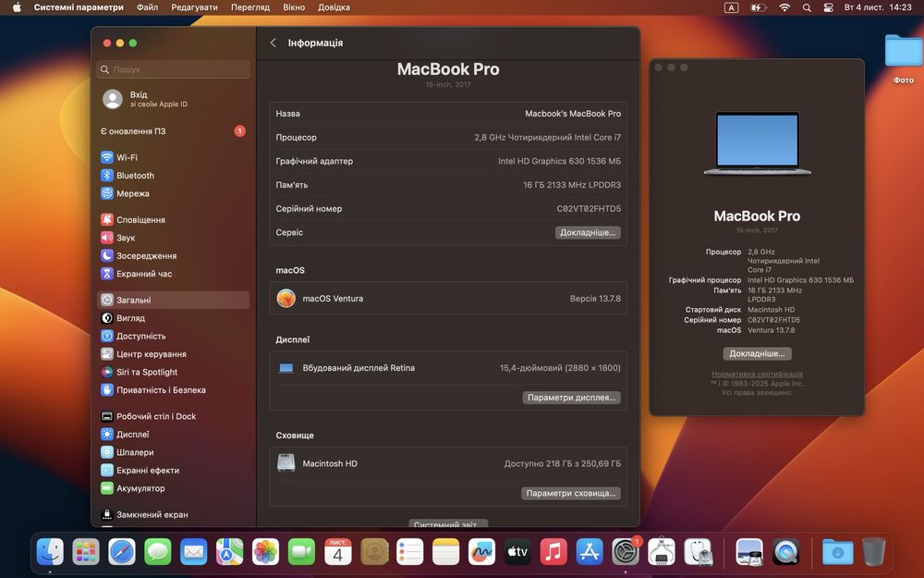
Task: Select Центр керування in sidebar
Action: pyautogui.click(x=174, y=354)
